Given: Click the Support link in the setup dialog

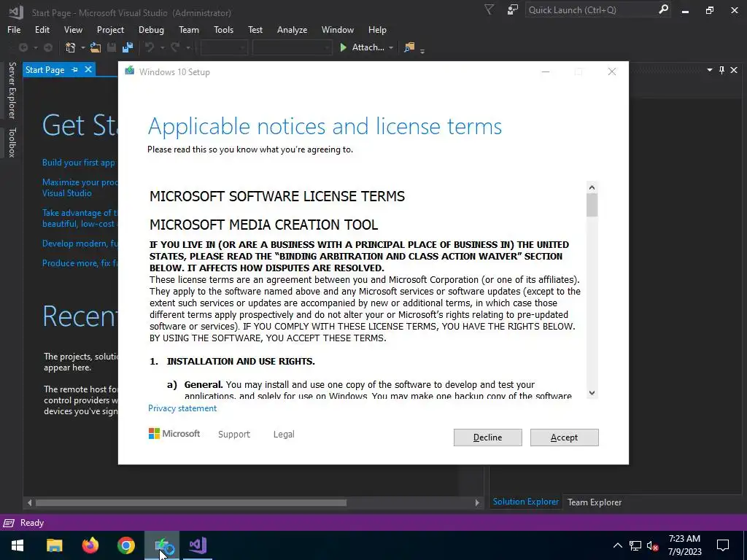Looking at the screenshot, I should point(234,435).
